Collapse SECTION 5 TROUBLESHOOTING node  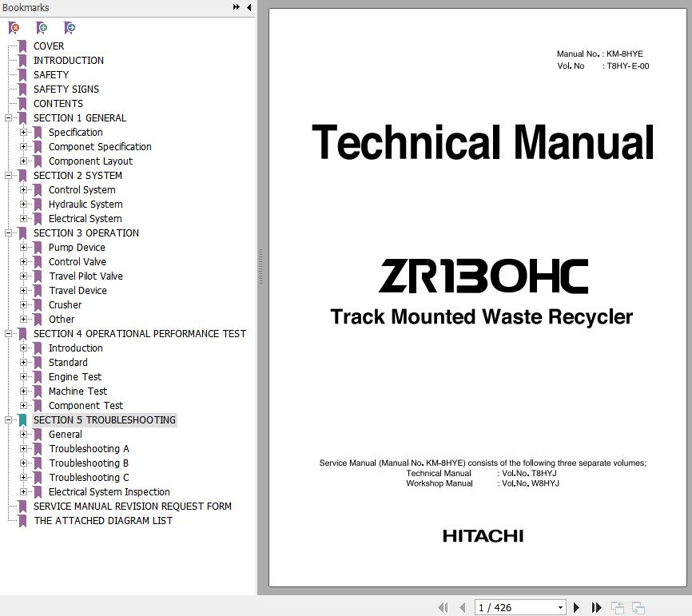[x=8, y=419]
